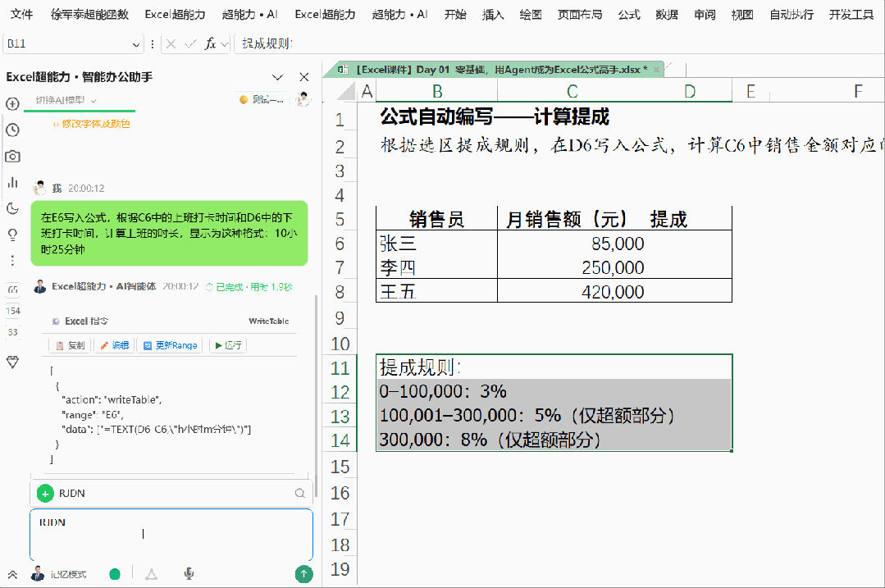Open the 插入 ribbon tab

pos(493,14)
